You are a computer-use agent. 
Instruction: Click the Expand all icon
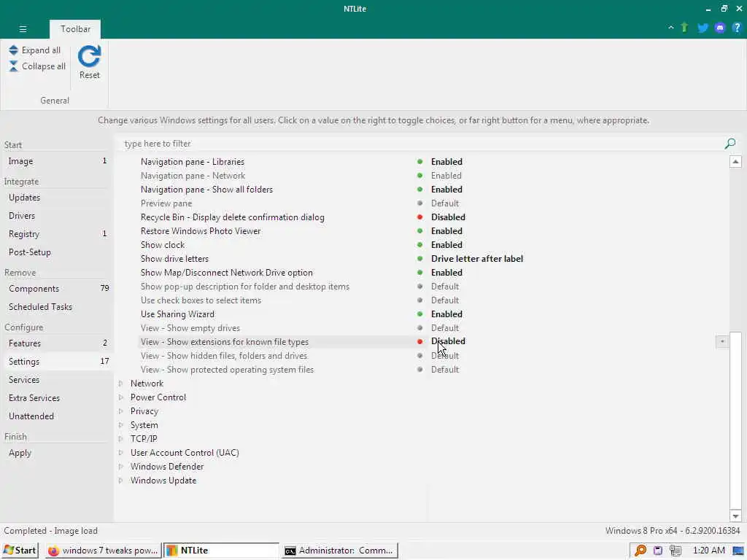click(x=13, y=50)
